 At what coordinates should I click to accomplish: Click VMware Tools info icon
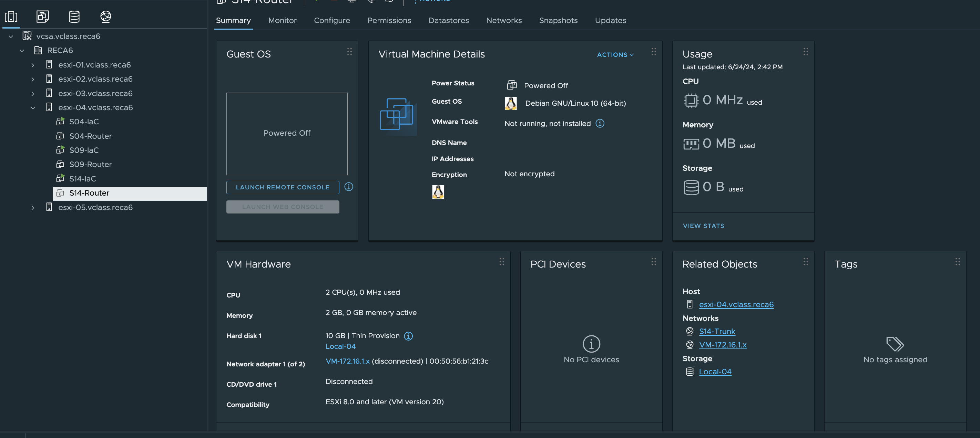600,124
